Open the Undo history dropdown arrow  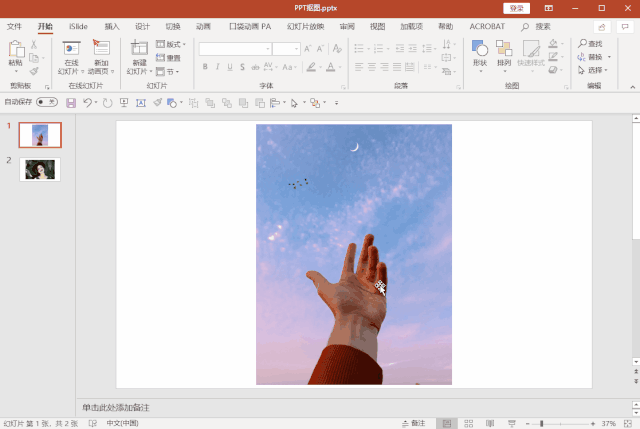[x=96, y=102]
